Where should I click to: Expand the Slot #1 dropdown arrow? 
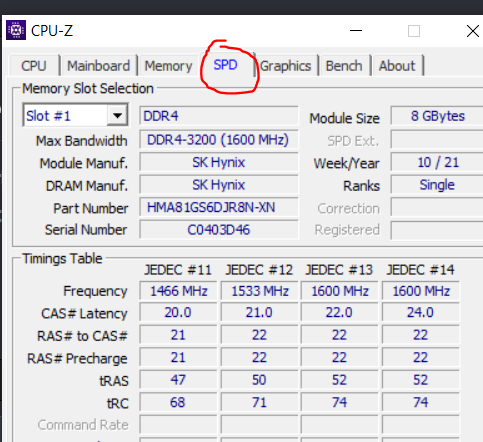point(117,116)
